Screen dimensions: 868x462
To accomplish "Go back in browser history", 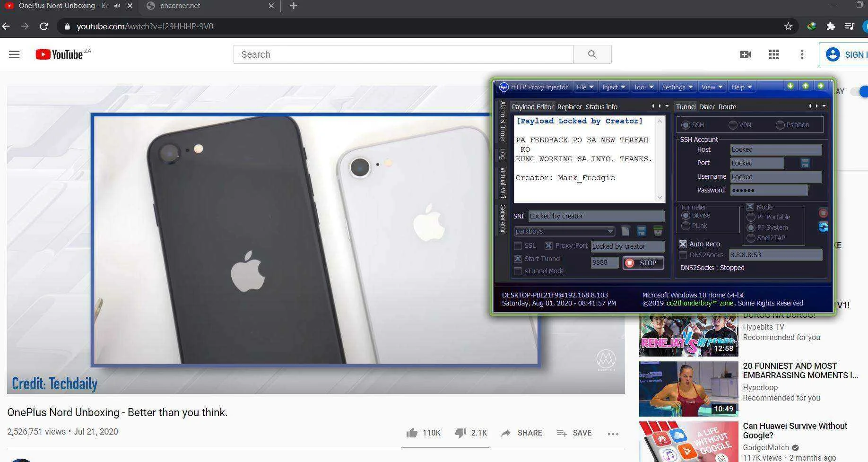I will tap(6, 26).
